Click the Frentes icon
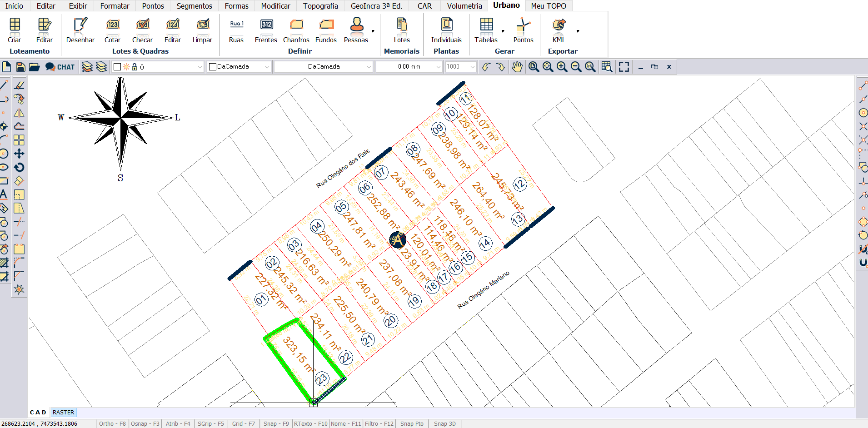Viewport: 868px width, 428px height. (x=266, y=30)
